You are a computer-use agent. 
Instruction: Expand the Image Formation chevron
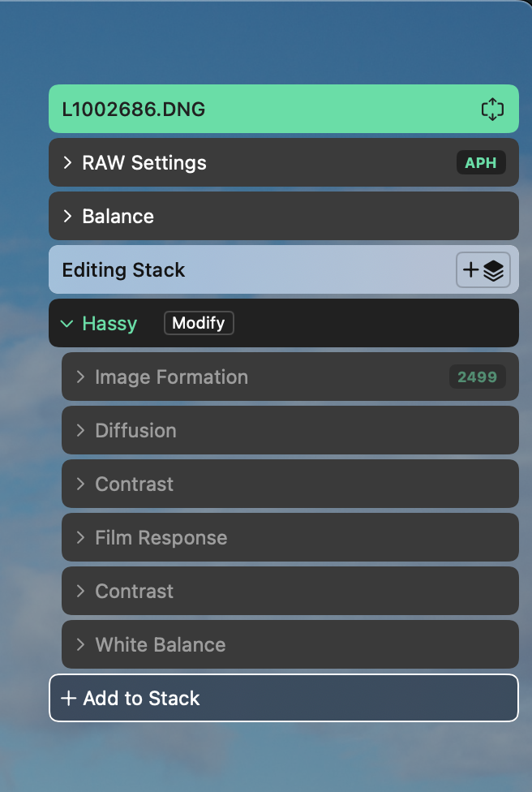point(80,377)
